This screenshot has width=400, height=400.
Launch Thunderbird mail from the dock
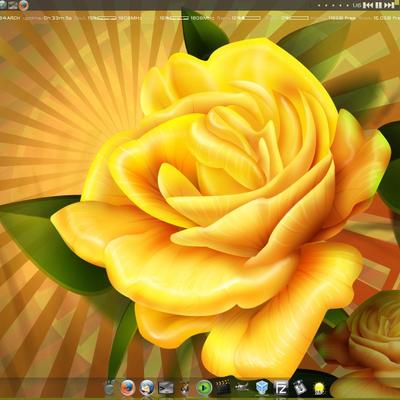147,388
